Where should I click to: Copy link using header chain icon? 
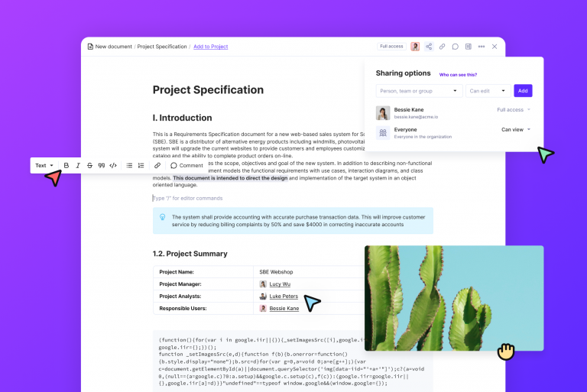[442, 47]
